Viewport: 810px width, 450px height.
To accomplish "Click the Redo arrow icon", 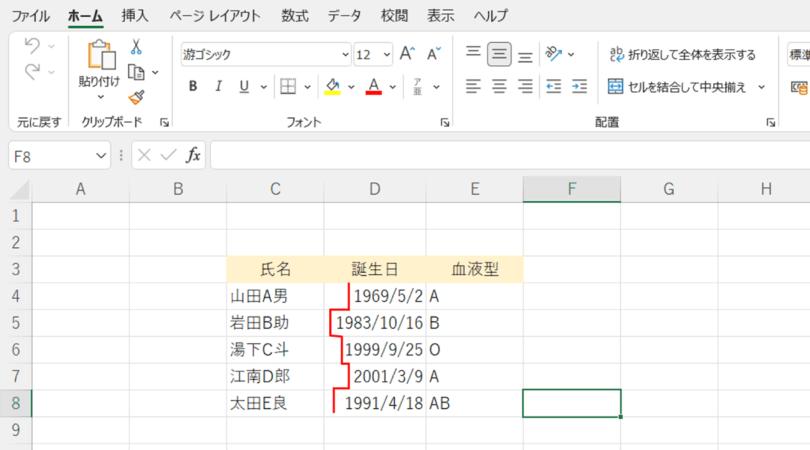I will coord(32,72).
